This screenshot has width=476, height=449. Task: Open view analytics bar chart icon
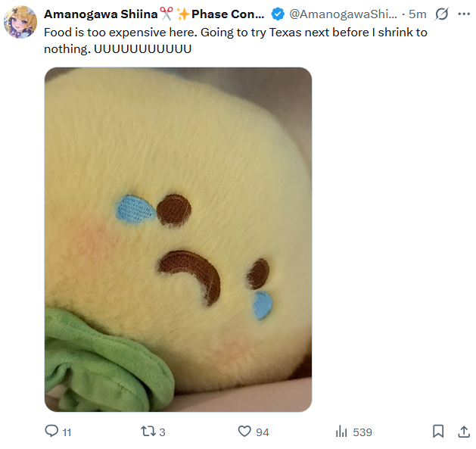(341, 432)
